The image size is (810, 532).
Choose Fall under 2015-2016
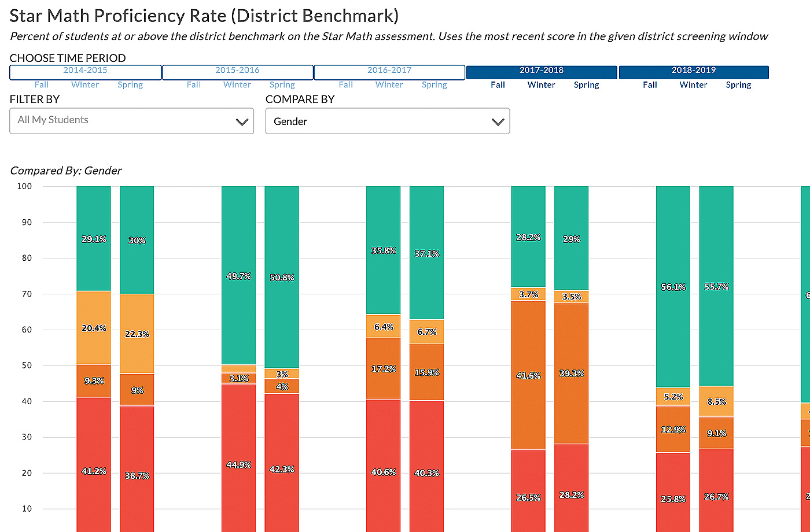click(194, 85)
